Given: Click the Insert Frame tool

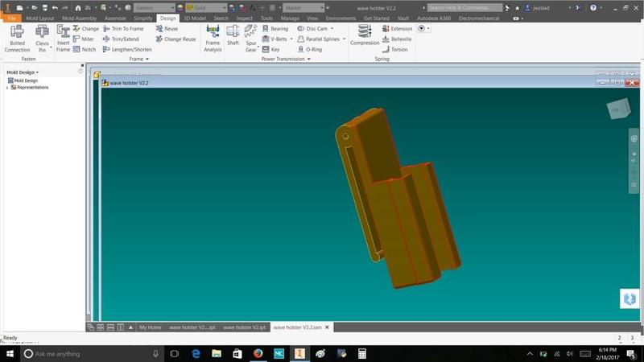Looking at the screenshot, I should [x=63, y=38].
